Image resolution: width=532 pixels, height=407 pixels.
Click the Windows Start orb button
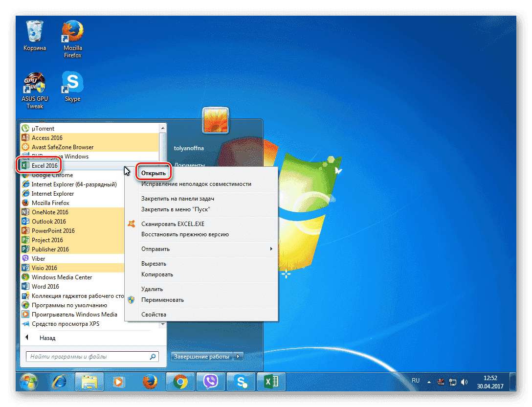(29, 381)
